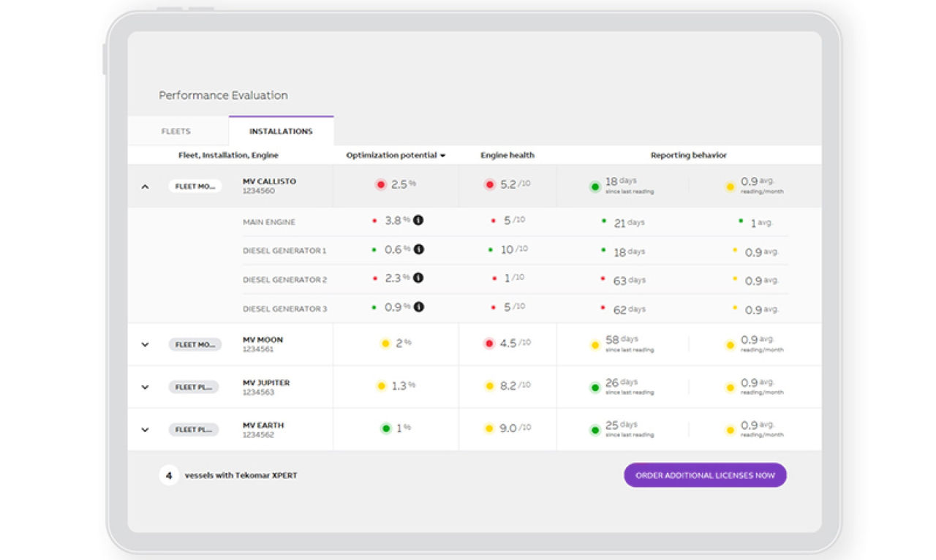Click info icon beside Diesel Generator 2 2.3%

418,279
